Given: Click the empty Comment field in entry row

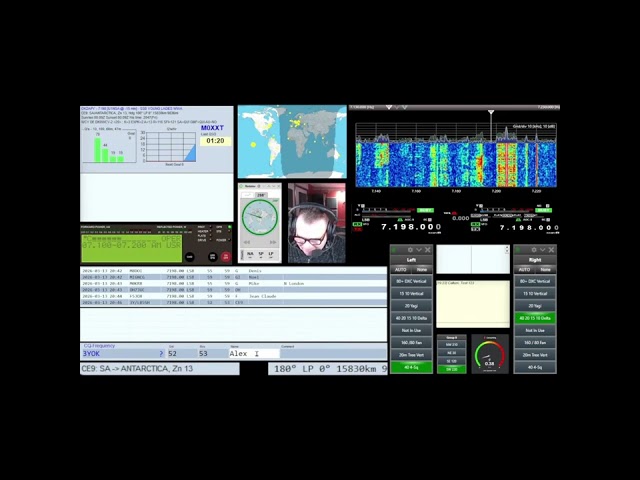Looking at the screenshot, I should click(333, 353).
